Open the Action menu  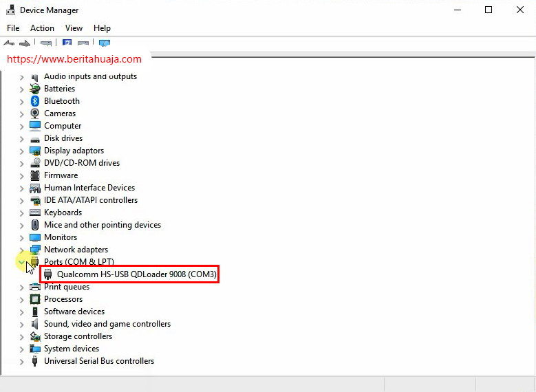pyautogui.click(x=42, y=28)
